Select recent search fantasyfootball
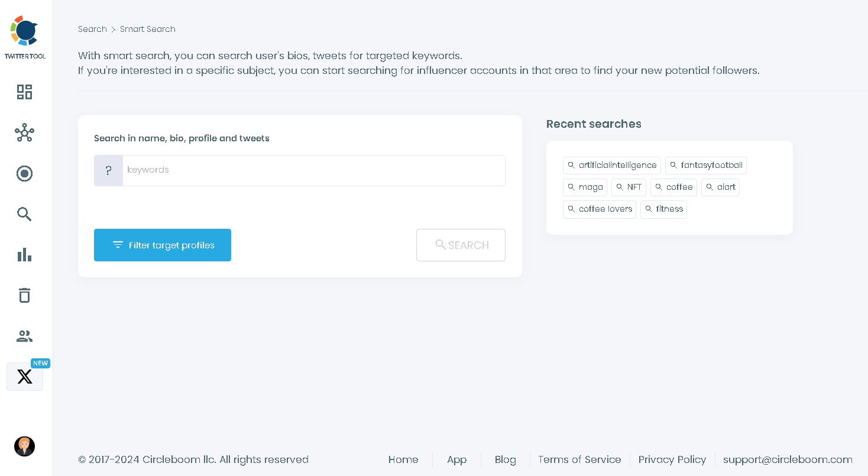The width and height of the screenshot is (868, 476). (x=706, y=166)
